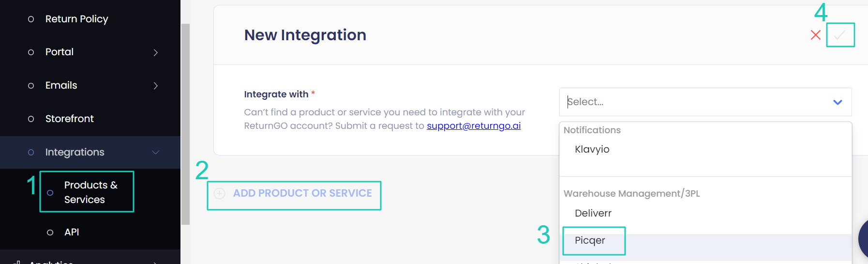
Task: Expand the Emails submenu chevron
Action: (155, 86)
